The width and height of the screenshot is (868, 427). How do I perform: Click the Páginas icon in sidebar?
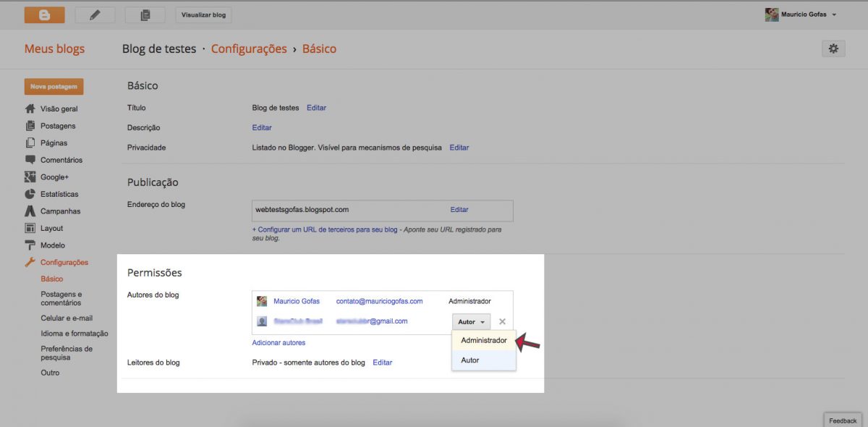coord(30,143)
